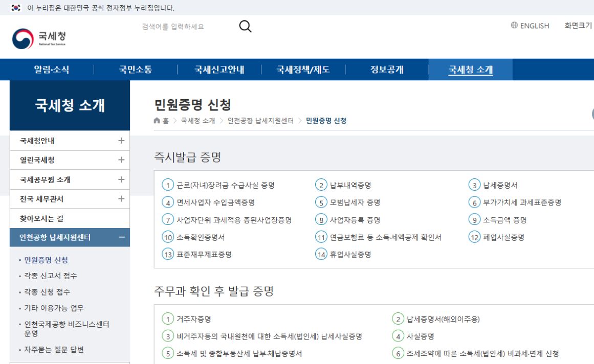The height and width of the screenshot is (364, 594).
Task: Click the 홈 breadcrumb link
Action: point(166,121)
